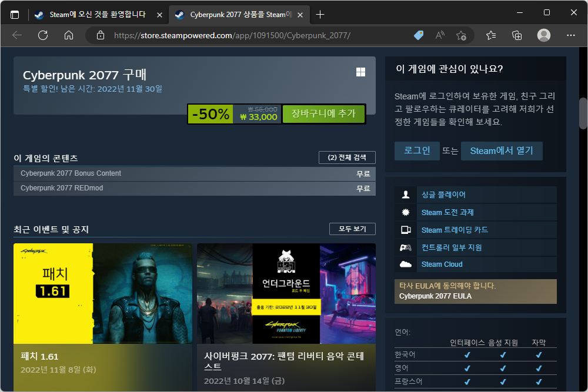The image size is (588, 392).
Task: Click the page vertical scrollbar thumb
Action: click(583, 113)
